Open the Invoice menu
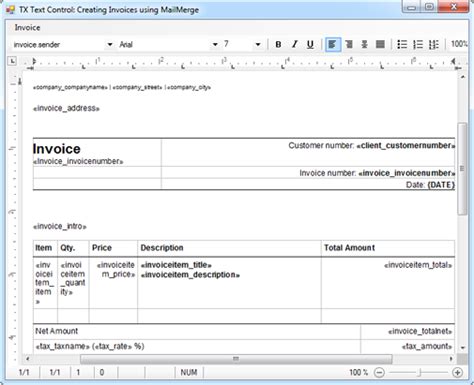 click(27, 28)
